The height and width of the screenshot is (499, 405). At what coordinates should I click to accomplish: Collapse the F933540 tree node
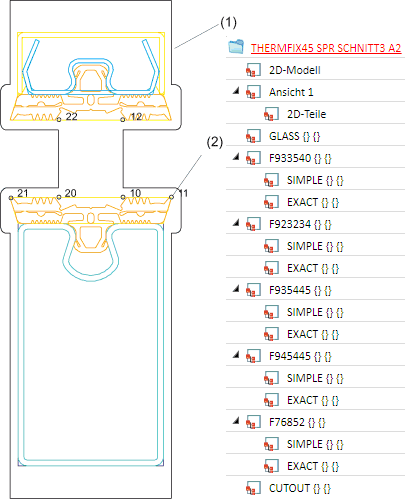pyautogui.click(x=236, y=156)
